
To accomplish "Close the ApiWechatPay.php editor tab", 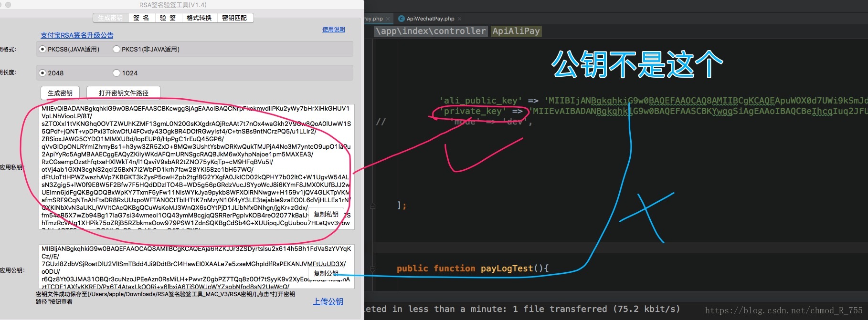I will (x=459, y=19).
